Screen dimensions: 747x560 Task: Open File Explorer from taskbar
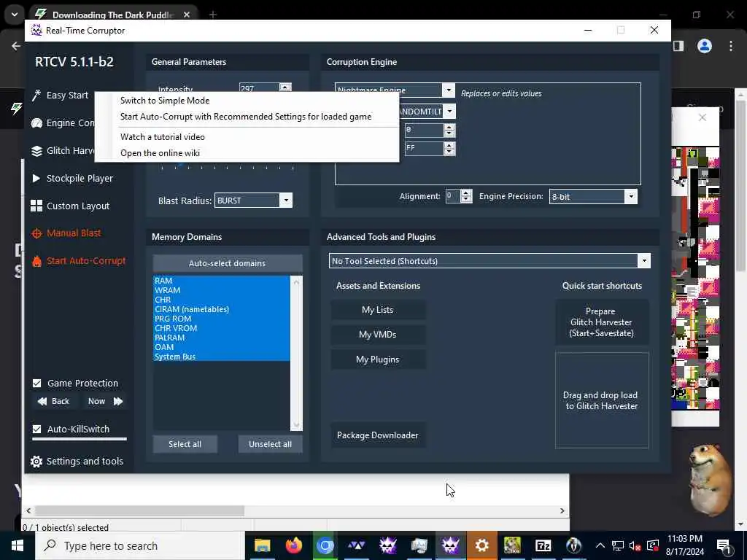coord(262,545)
